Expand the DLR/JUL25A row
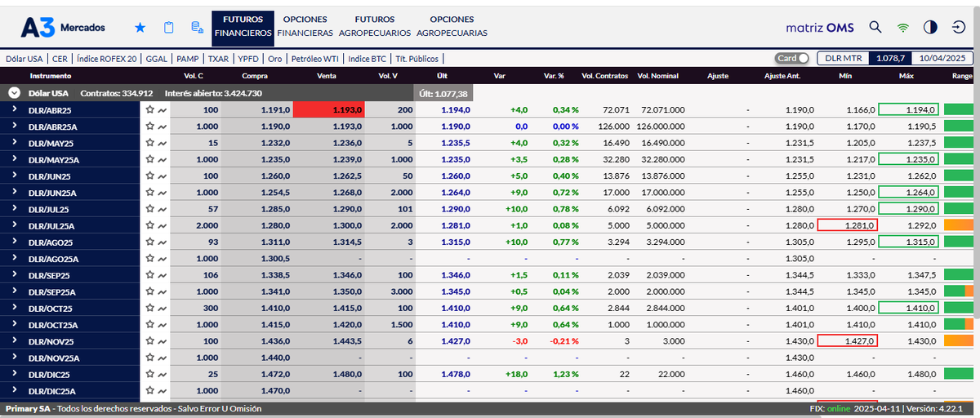Screen dimensions: 980x418 coord(14,225)
